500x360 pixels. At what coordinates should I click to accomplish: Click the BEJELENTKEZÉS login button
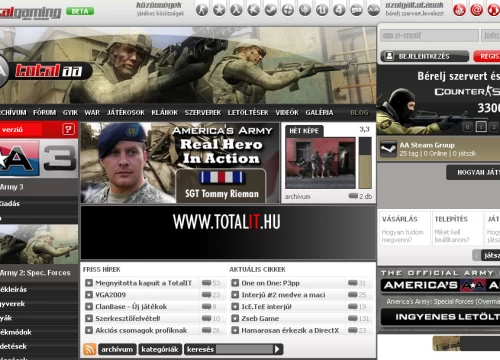pyautogui.click(x=425, y=56)
